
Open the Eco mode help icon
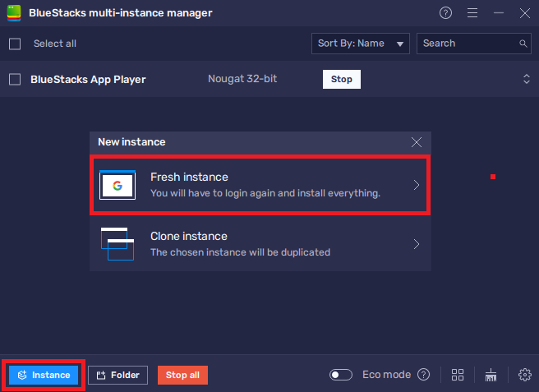click(423, 375)
